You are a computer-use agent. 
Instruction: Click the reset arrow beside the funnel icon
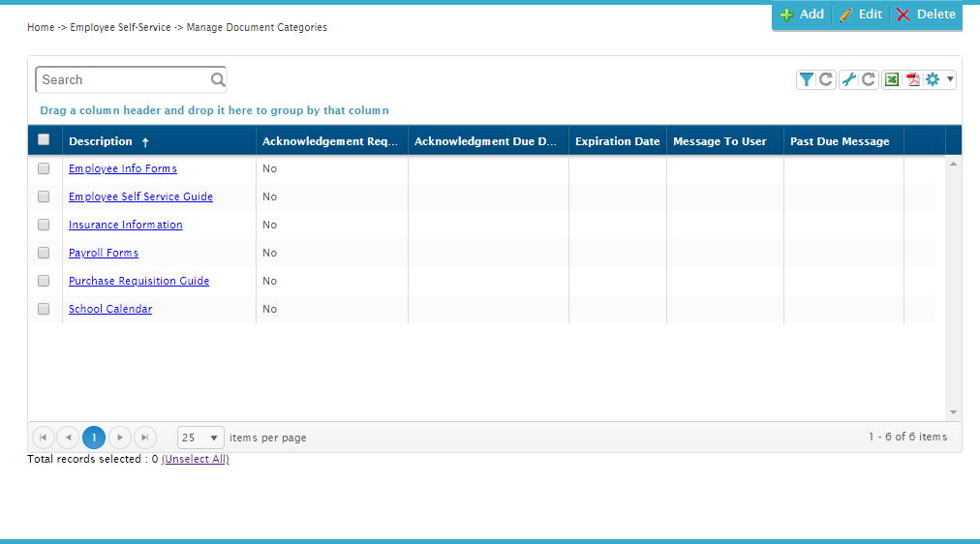[826, 79]
